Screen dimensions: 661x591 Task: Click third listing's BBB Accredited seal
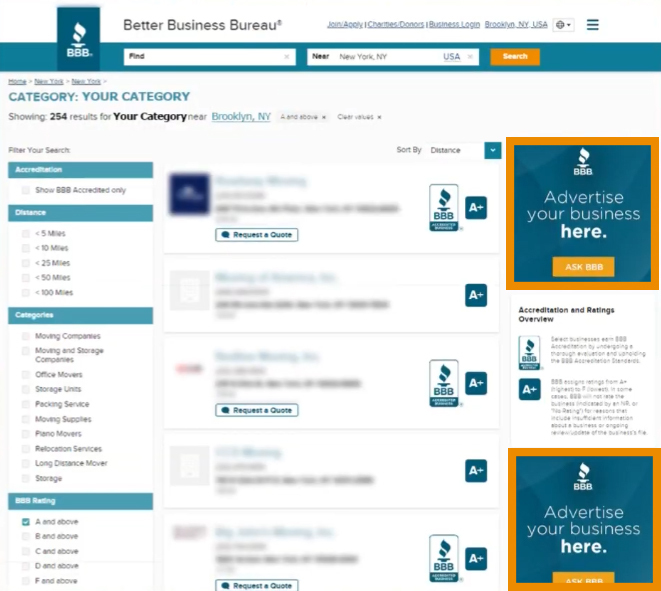pos(444,383)
